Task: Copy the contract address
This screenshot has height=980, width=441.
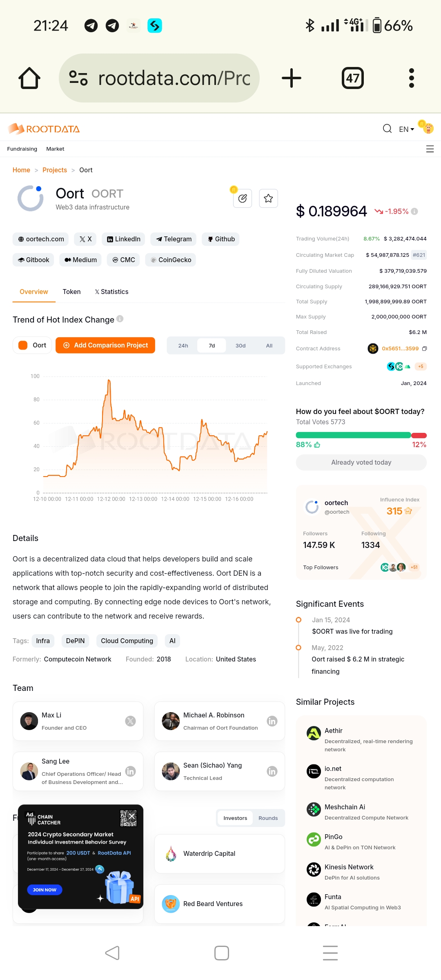Action: [425, 349]
